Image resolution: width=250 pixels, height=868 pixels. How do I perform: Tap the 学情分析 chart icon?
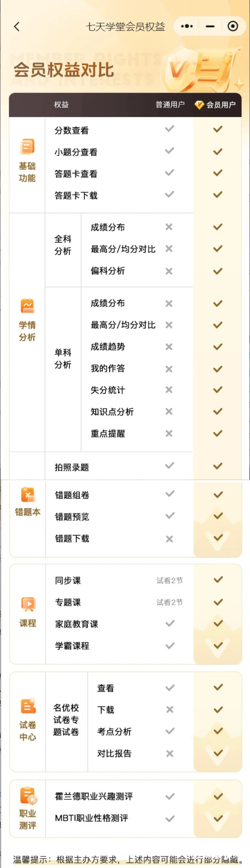tap(27, 306)
